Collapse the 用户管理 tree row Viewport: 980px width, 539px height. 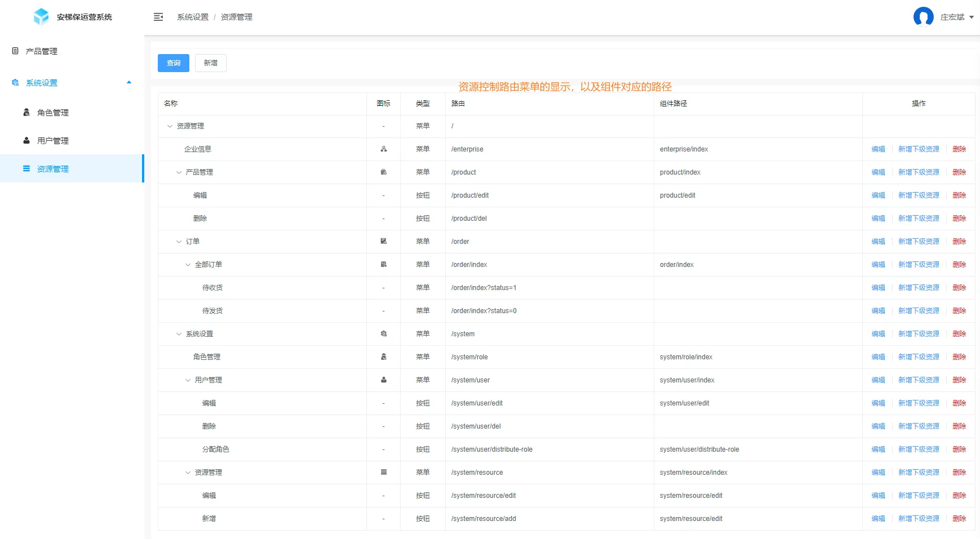pos(188,380)
